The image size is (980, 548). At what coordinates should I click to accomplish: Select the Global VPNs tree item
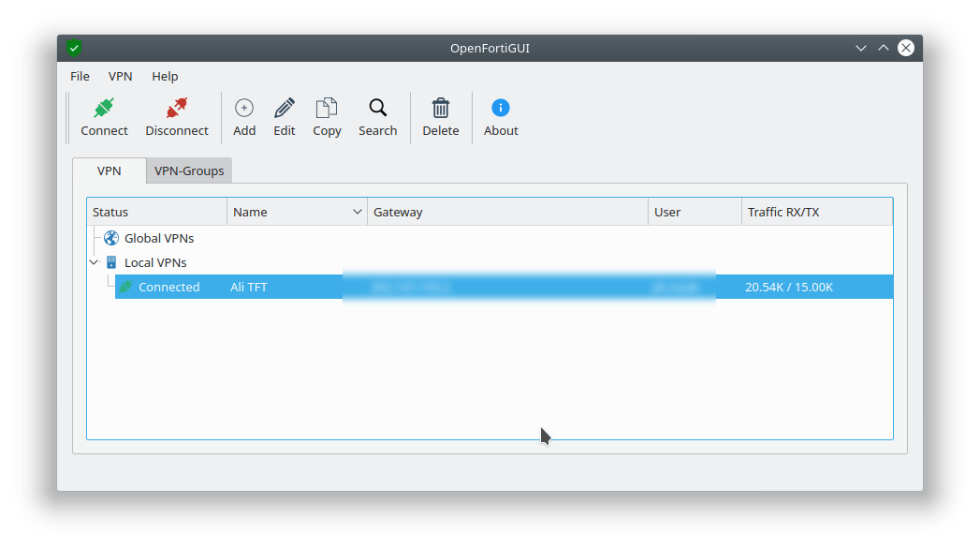tap(158, 239)
